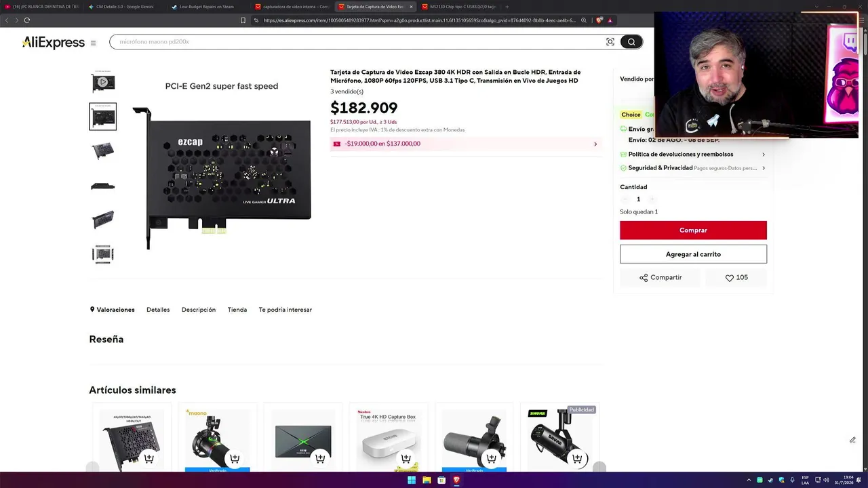Add the maono RGB microphone to cart
Screen dimensions: 868x488
click(x=235, y=458)
